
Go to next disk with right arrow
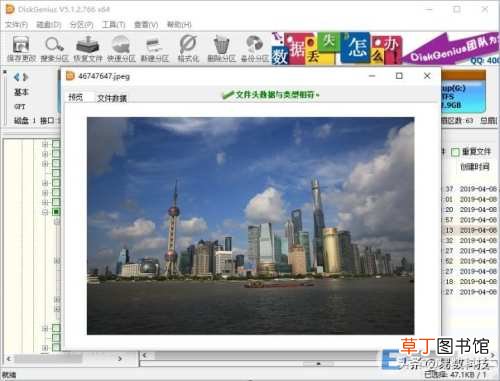coord(25,77)
